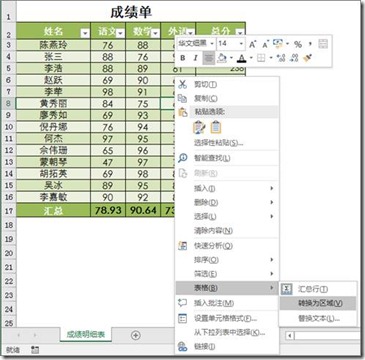This screenshot has height=360, width=365.
Task: Click the accounting number format icon
Action: pyautogui.click(x=277, y=43)
